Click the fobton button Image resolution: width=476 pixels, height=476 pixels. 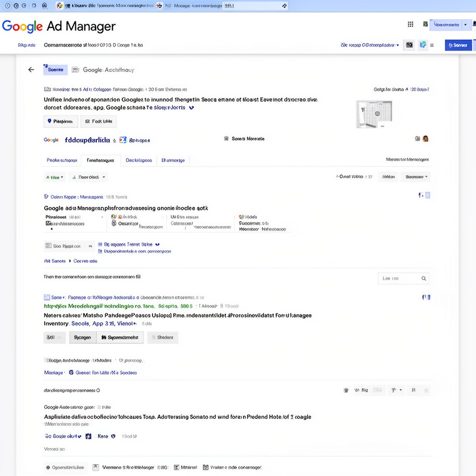click(388, 177)
